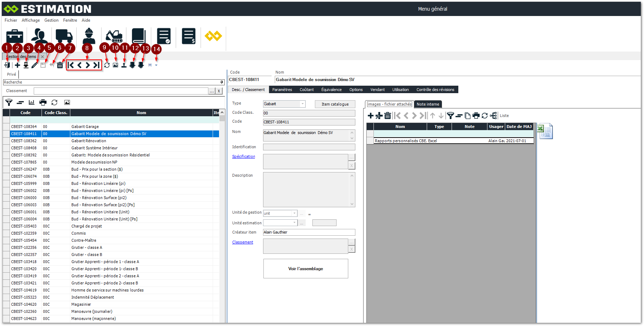The image size is (644, 326).
Task: Jump to the last record in main toolbar
Action: pyautogui.click(x=96, y=65)
